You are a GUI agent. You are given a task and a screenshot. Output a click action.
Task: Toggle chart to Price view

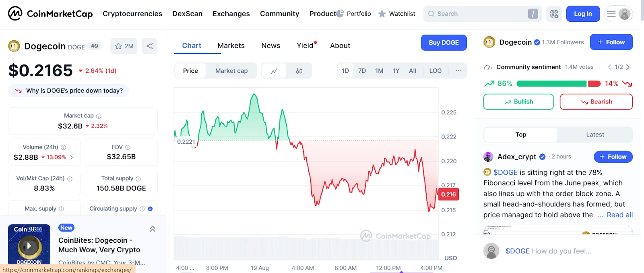pos(190,71)
